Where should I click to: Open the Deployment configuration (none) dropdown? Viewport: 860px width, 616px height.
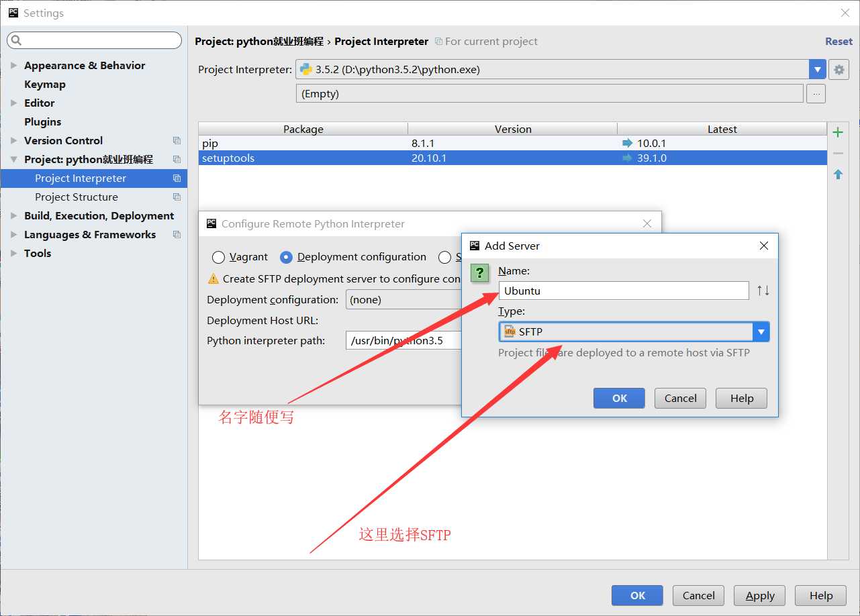(403, 299)
